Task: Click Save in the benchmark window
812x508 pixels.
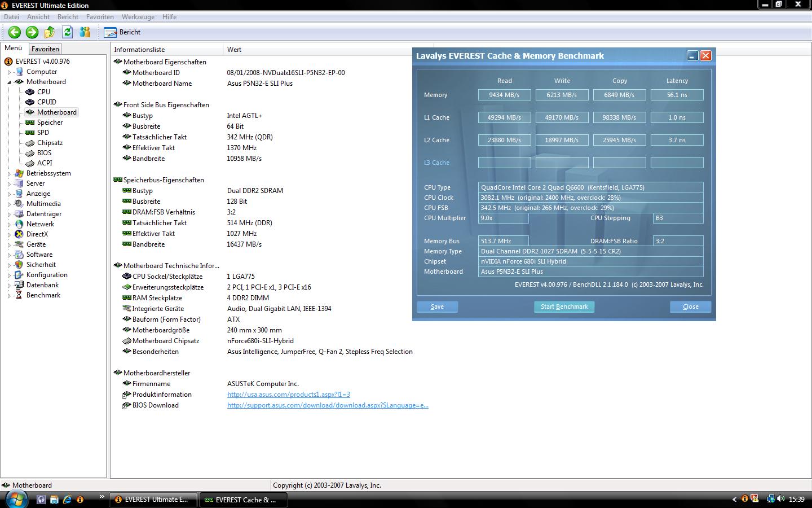Action: point(437,306)
